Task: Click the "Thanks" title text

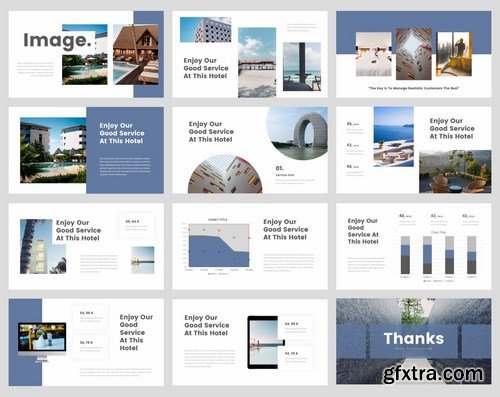Action: (414, 338)
